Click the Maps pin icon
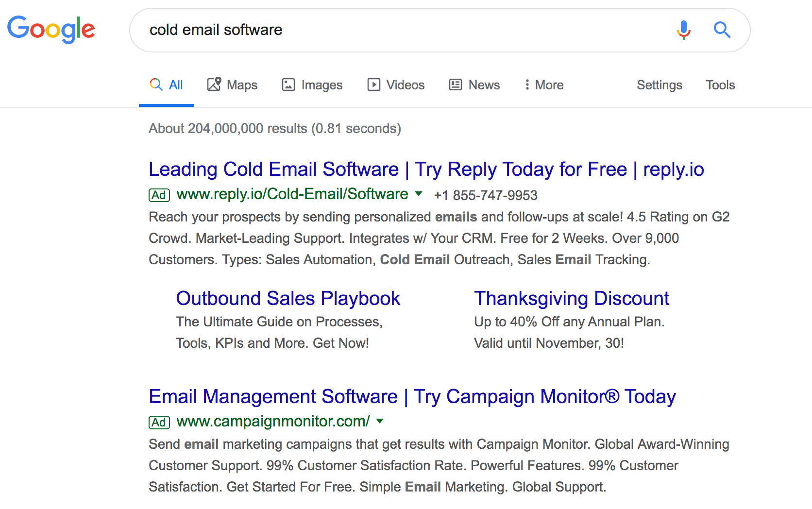This screenshot has height=509, width=812. click(x=214, y=85)
